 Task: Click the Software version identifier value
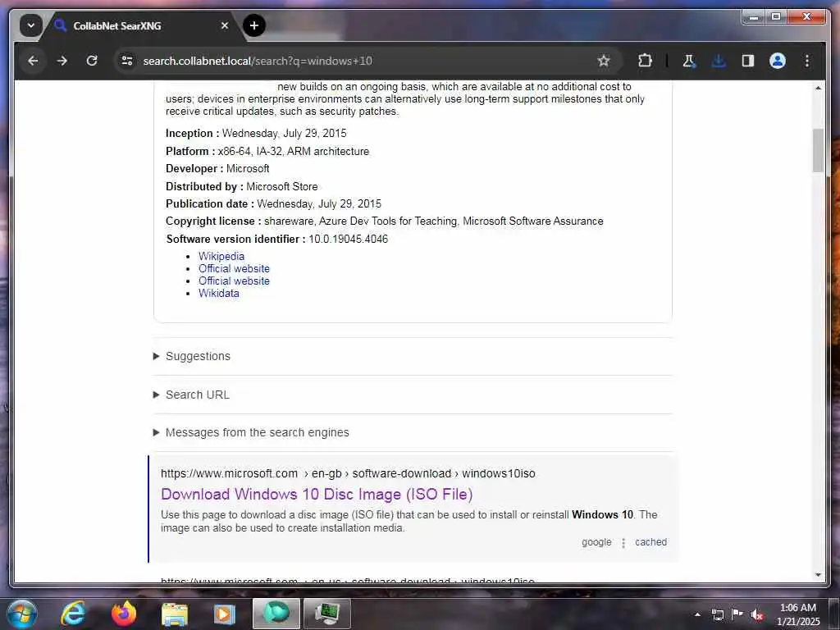point(348,239)
